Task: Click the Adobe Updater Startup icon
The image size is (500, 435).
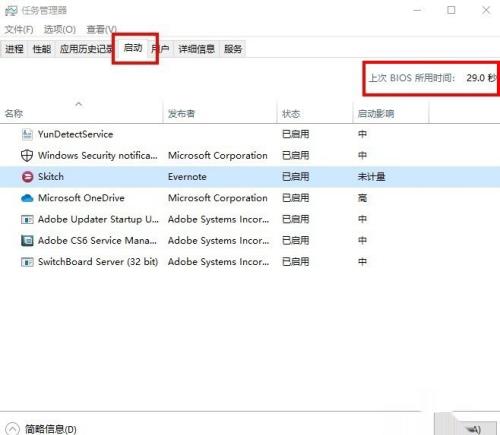Action: point(27,219)
